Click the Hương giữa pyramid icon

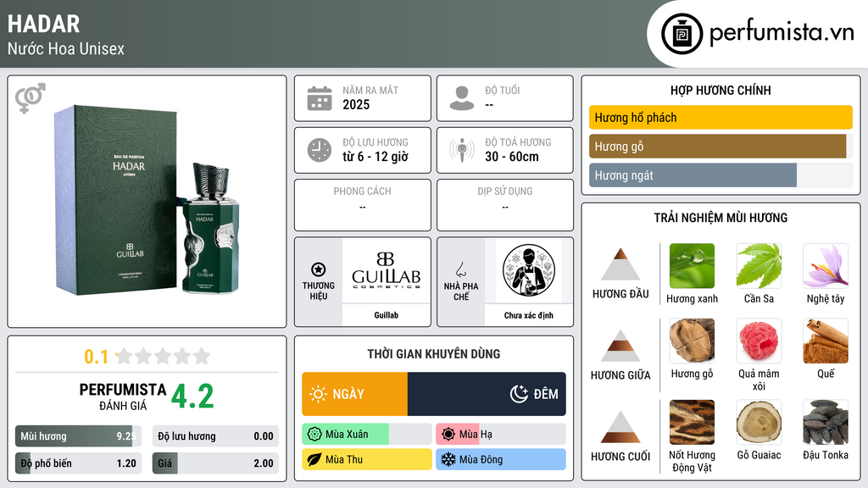pos(620,346)
